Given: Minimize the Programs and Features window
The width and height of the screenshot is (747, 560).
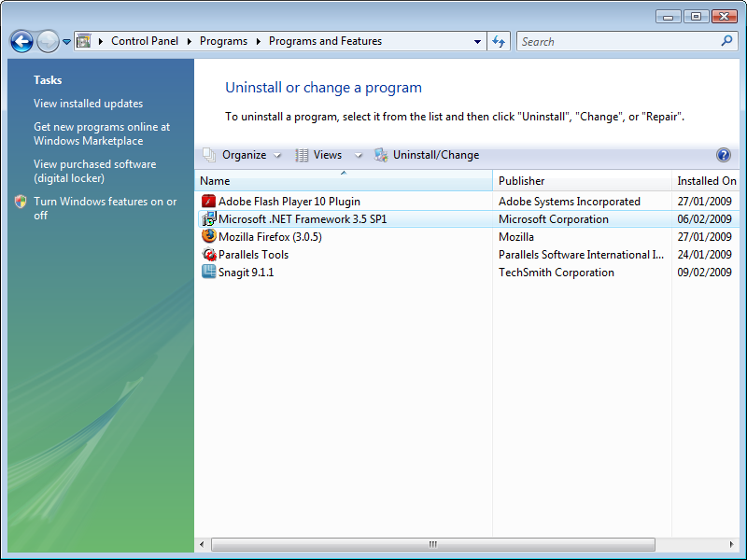Looking at the screenshot, I should tap(668, 17).
